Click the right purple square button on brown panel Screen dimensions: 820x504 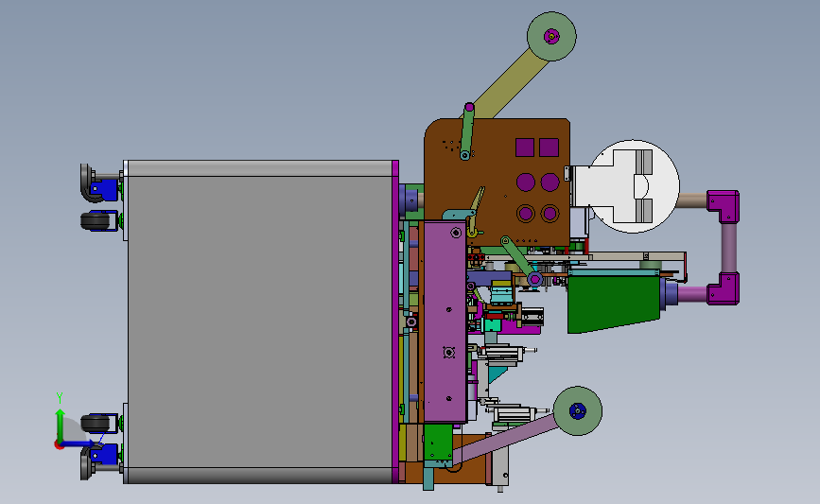550,148
